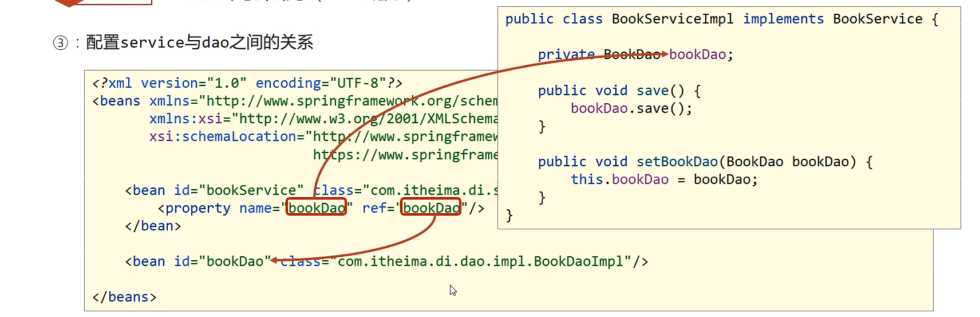Screen dimensions: 980x317
Task: Select the red-boxed bookDao in ref attribute
Action: pos(431,208)
